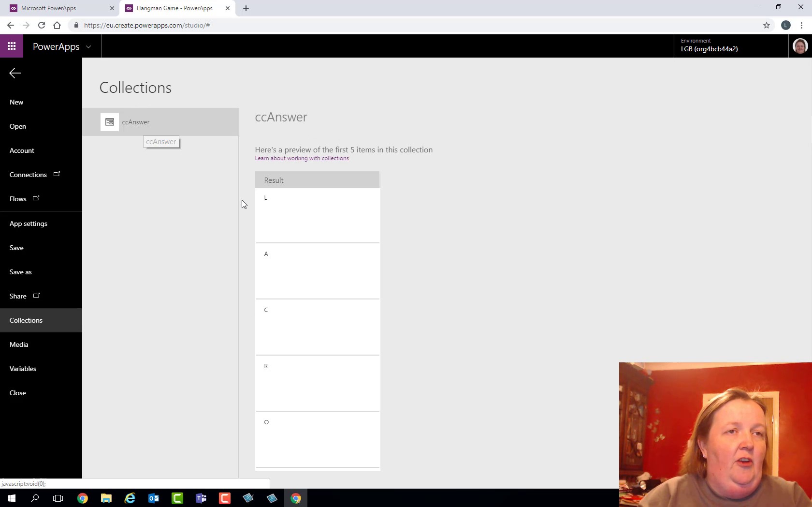Click the PowerApps title in header
The height and width of the screenshot is (507, 812).
click(x=56, y=46)
